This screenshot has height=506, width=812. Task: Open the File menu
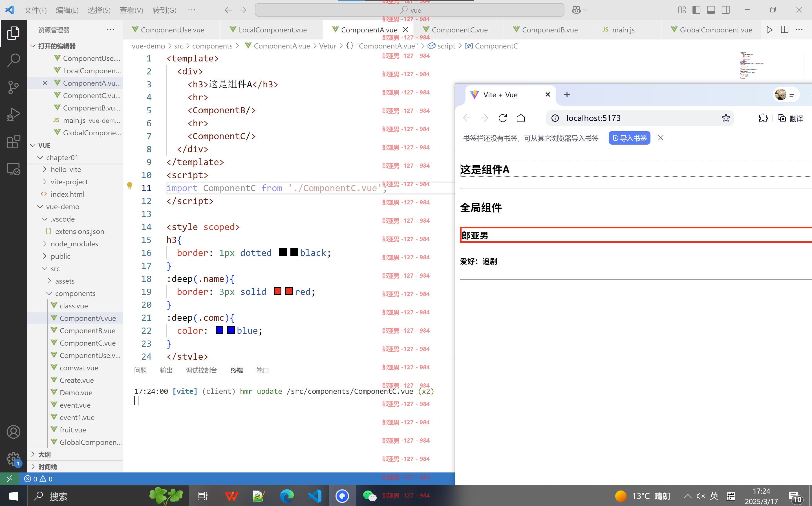(x=36, y=10)
